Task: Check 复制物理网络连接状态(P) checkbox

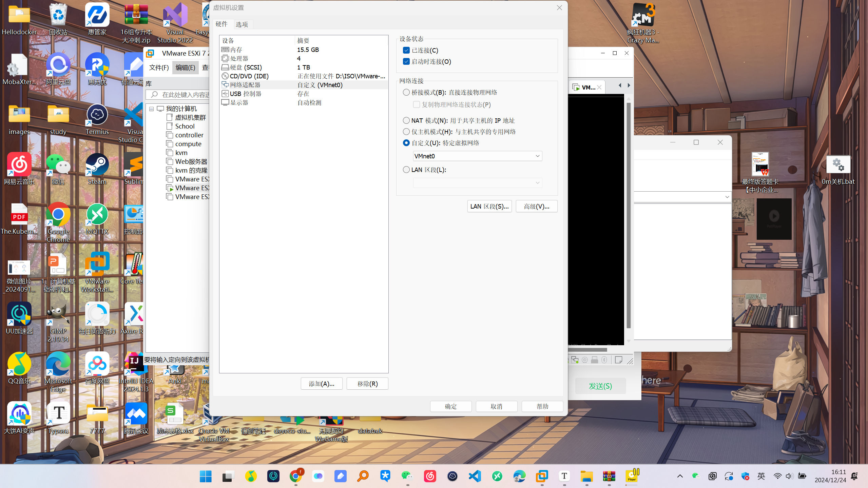Action: (416, 104)
